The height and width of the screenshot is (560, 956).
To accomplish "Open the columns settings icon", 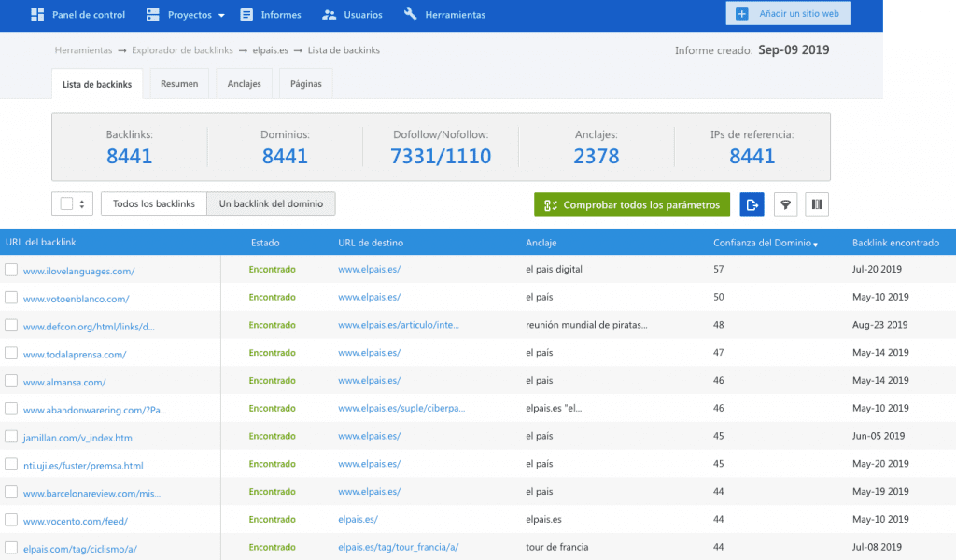I will pyautogui.click(x=817, y=204).
